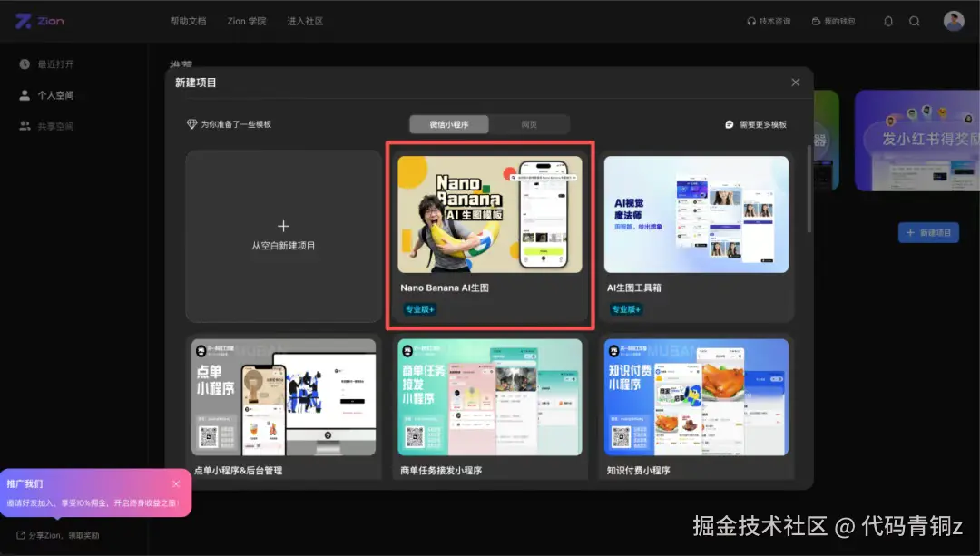Create project from blank 从空白新建项目
980x556 pixels.
tap(283, 236)
